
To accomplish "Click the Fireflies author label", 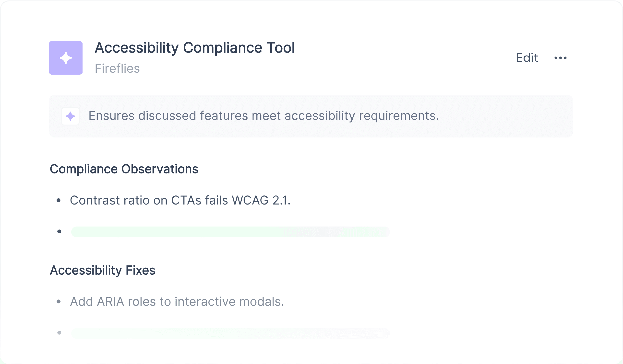I will point(117,68).
